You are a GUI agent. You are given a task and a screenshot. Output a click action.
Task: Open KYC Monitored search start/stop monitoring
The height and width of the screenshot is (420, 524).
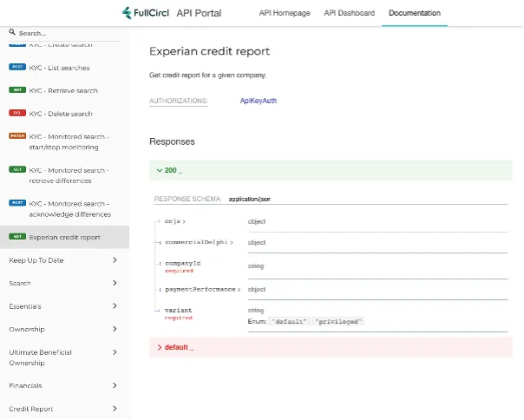coord(64,141)
